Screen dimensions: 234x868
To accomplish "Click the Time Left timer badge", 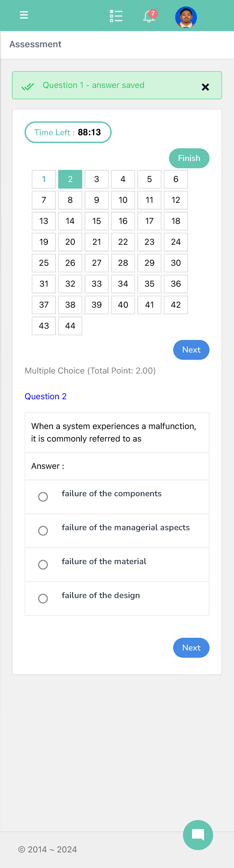I will (x=68, y=132).
